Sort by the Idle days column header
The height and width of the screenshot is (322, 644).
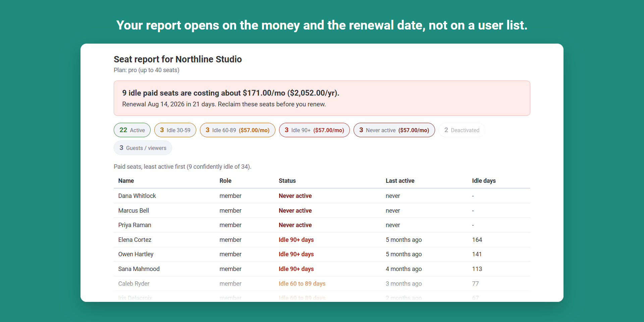[484, 181]
